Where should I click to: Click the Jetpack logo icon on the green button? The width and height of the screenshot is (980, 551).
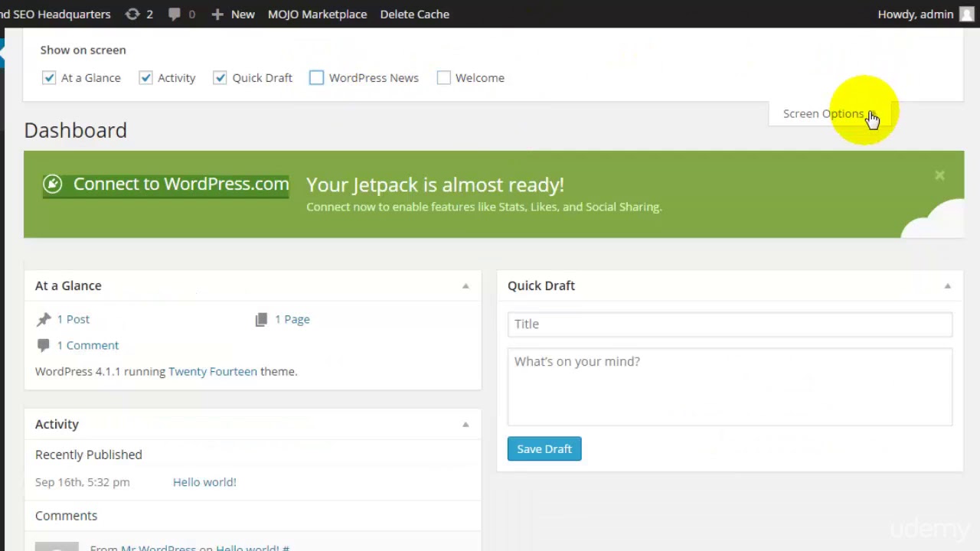pos(52,184)
